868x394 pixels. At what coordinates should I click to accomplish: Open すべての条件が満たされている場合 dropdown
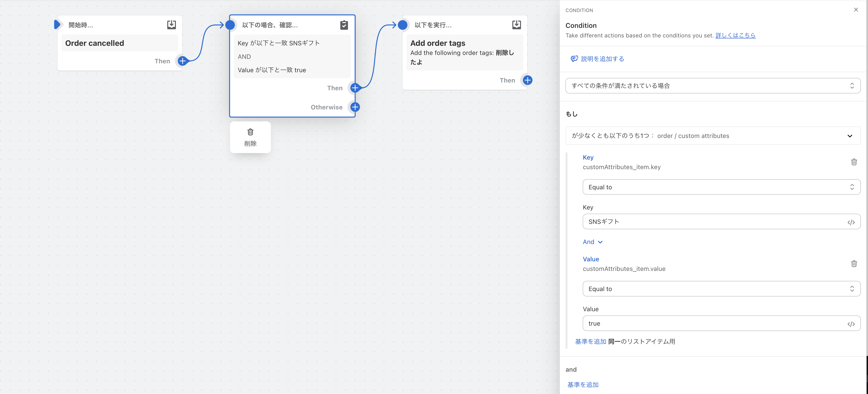click(x=712, y=86)
